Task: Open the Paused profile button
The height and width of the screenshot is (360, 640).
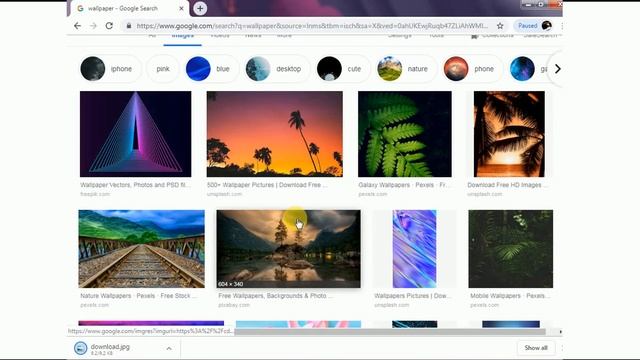Action: 534,26
